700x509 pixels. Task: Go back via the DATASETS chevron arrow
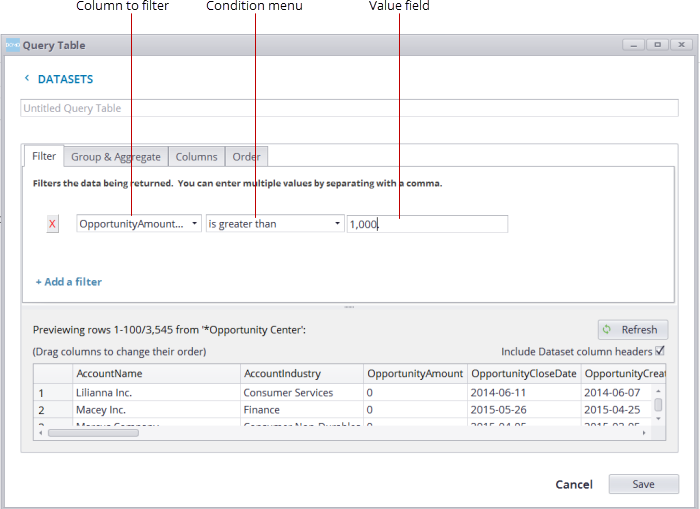27,78
